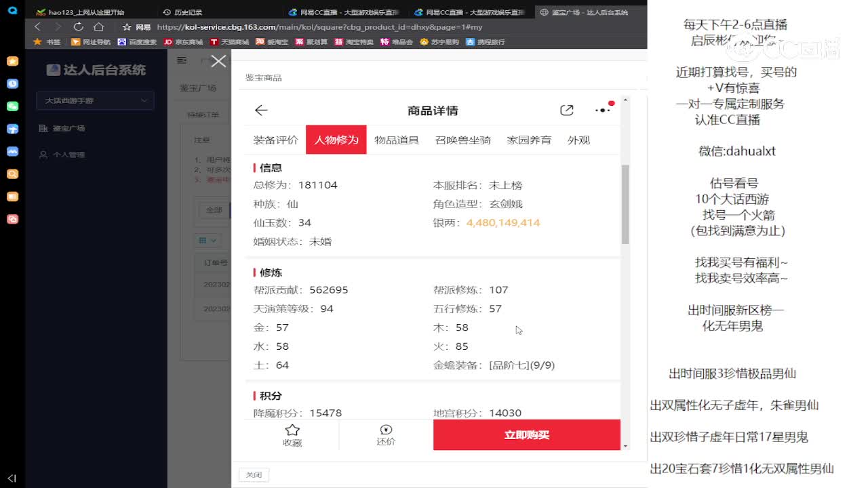Click the 关闭 button below the drawer
Image resolution: width=868 pixels, height=488 pixels.
(x=254, y=475)
